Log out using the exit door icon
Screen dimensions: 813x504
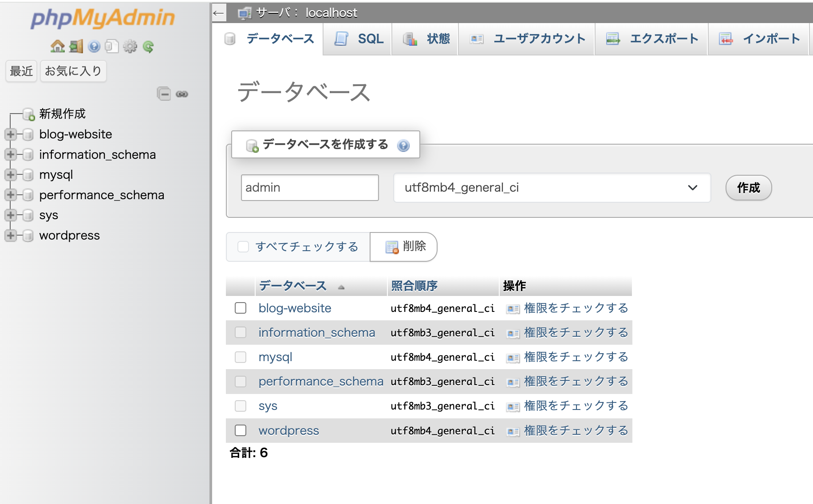tap(75, 46)
